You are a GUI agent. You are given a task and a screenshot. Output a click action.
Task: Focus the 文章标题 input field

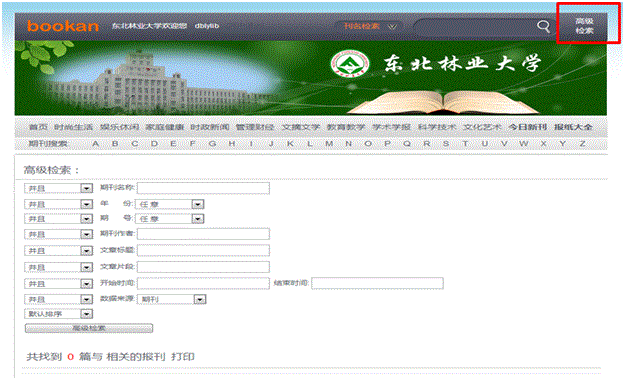click(203, 250)
